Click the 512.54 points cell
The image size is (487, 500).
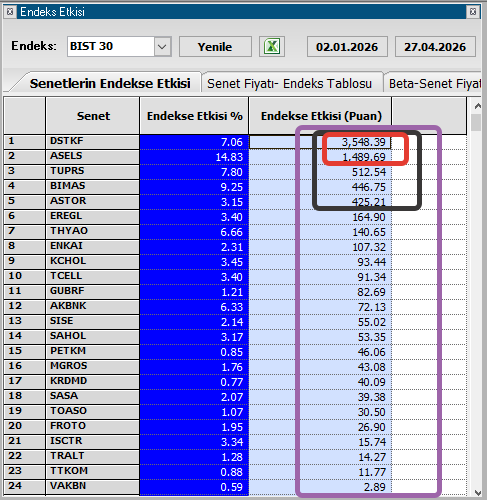coord(320,172)
